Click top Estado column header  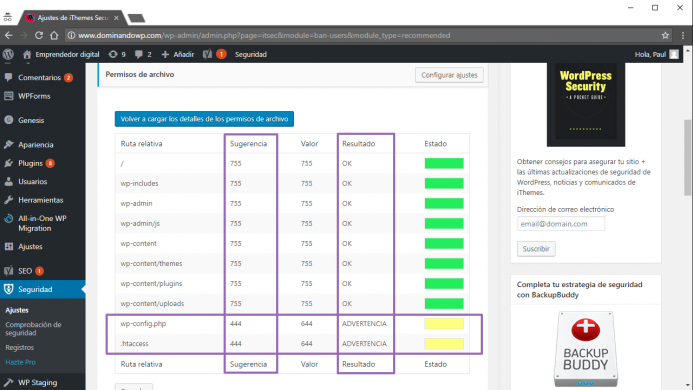pyautogui.click(x=435, y=144)
